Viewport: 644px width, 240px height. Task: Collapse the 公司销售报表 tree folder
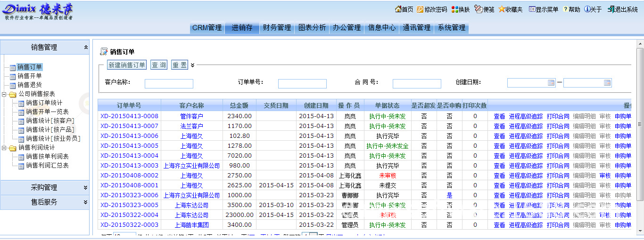pos(5,94)
